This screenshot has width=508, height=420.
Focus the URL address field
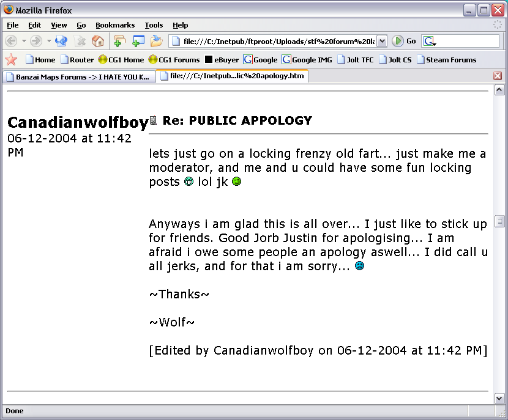[278, 42]
